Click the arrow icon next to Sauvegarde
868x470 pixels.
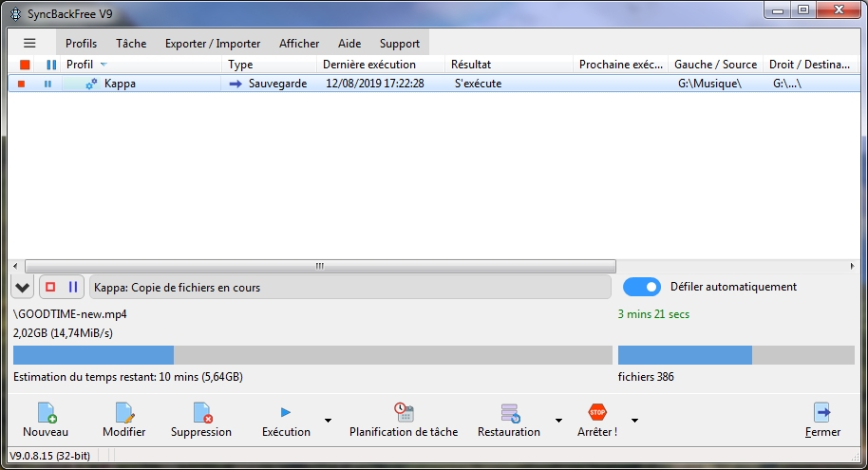tap(236, 84)
